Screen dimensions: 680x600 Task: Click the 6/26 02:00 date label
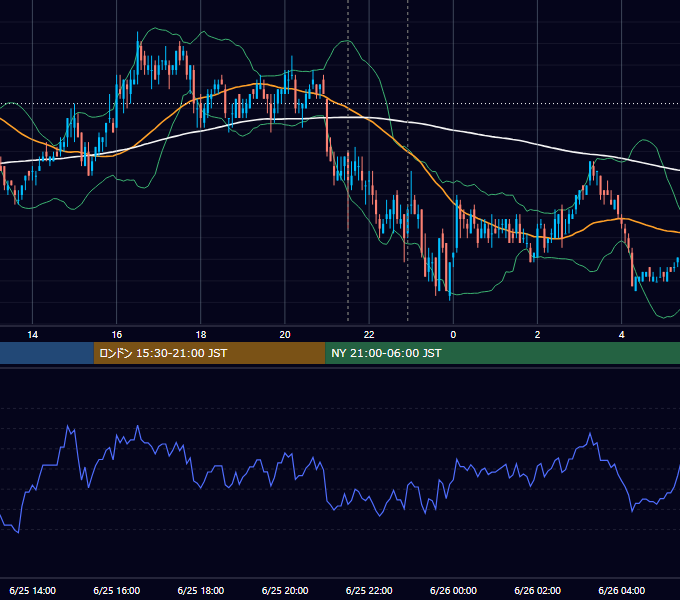pyautogui.click(x=537, y=590)
